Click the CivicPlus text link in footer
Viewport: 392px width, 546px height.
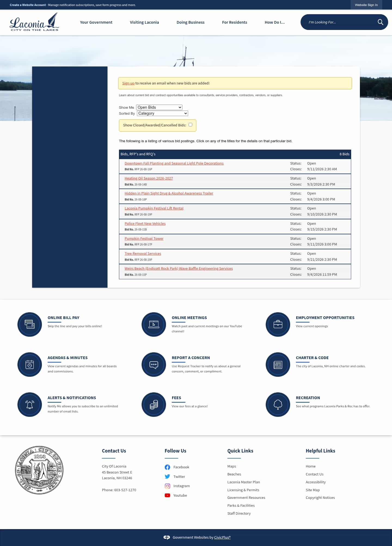pyautogui.click(x=222, y=538)
